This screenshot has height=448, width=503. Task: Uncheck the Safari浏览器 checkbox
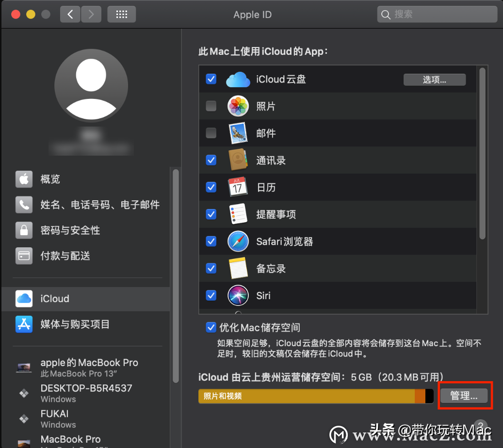(x=211, y=241)
